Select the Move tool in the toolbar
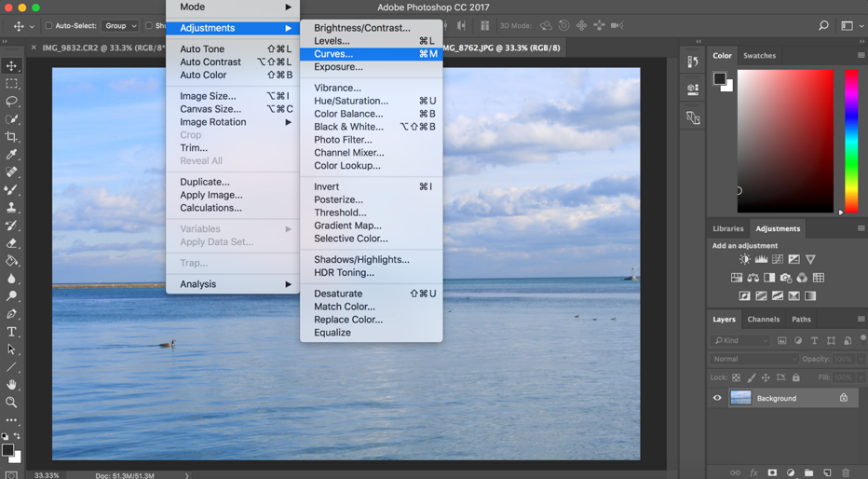The width and height of the screenshot is (868, 479). pos(11,66)
